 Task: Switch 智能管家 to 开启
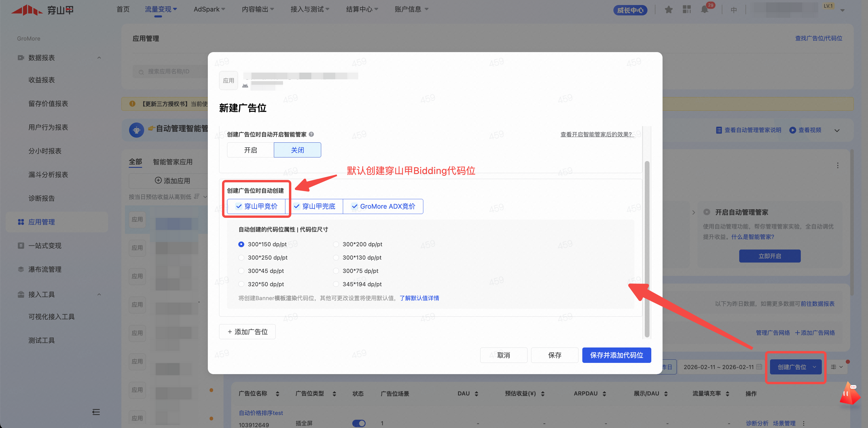pyautogui.click(x=250, y=150)
